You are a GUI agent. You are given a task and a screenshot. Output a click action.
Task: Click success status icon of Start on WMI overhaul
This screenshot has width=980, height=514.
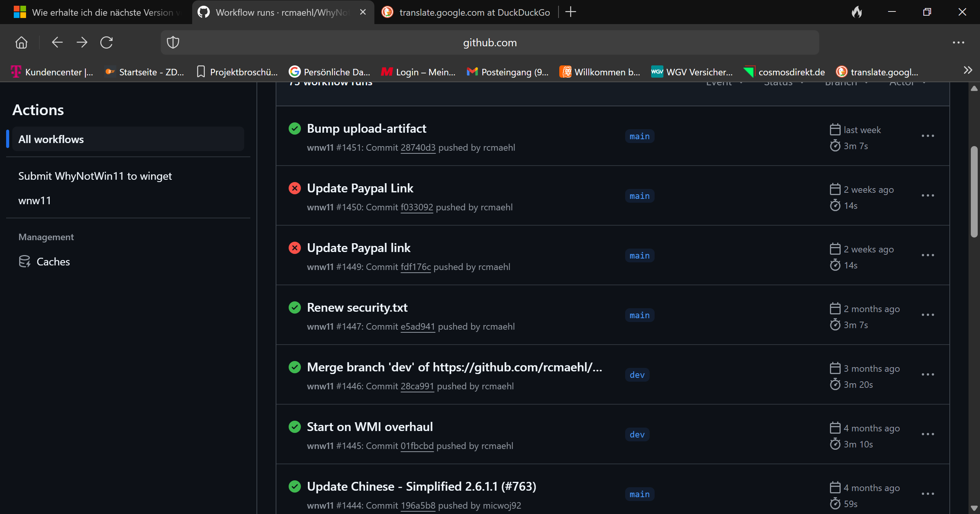click(x=295, y=427)
